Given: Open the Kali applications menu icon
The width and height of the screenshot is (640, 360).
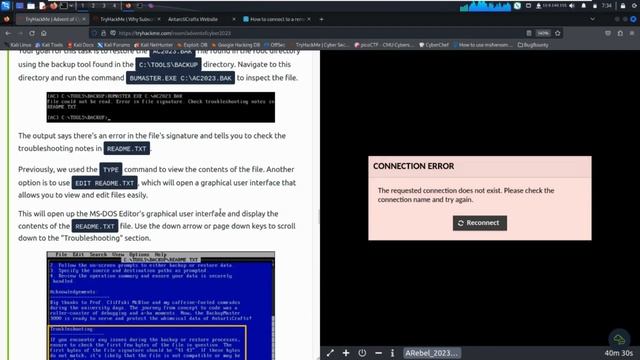Looking at the screenshot, I should click(x=6, y=6).
